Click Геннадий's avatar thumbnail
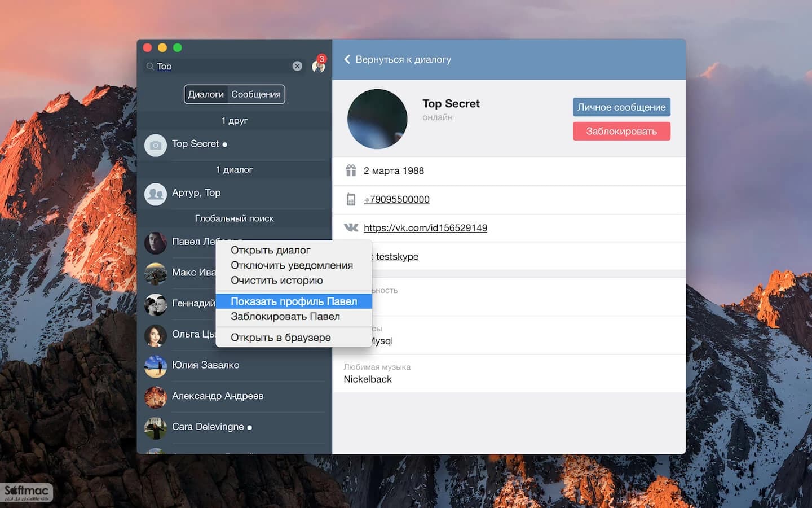 (x=156, y=305)
